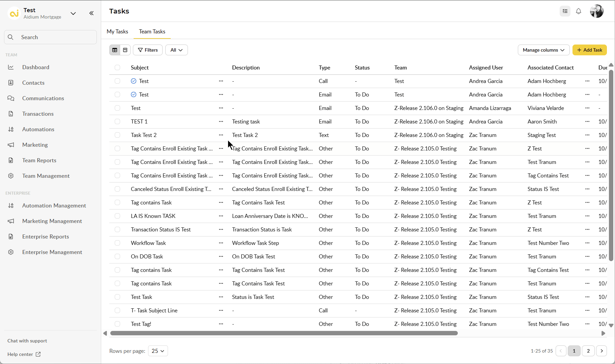Open the notifications bell
Screen dimensions: 615x364
(579, 11)
